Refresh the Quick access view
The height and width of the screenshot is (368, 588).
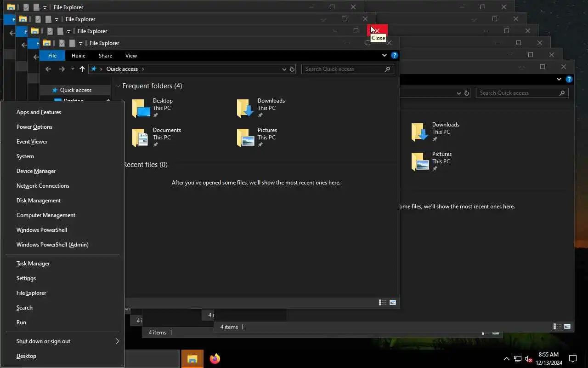click(292, 69)
